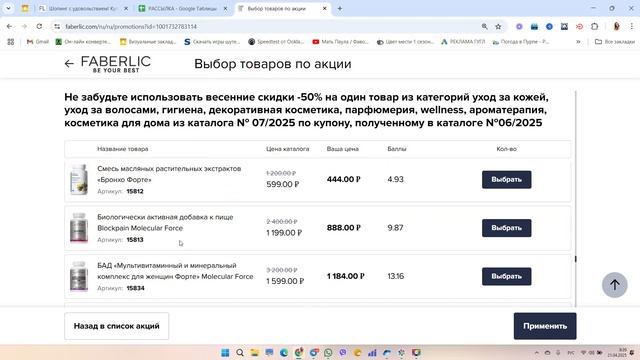Select article number 15813

[135, 240]
